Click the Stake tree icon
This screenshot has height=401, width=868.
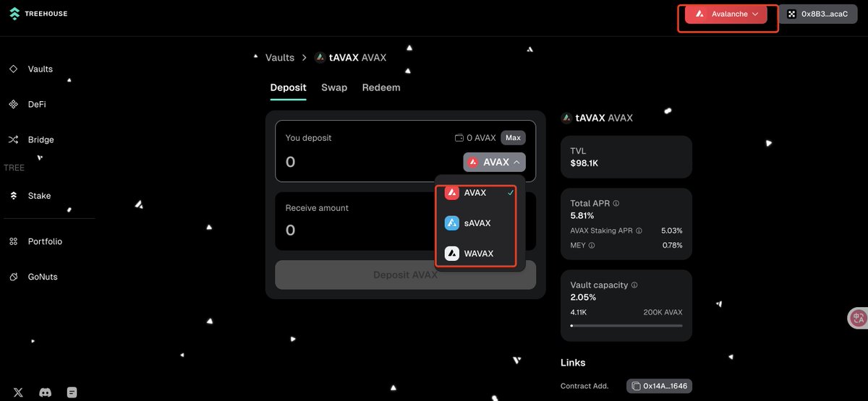click(13, 196)
